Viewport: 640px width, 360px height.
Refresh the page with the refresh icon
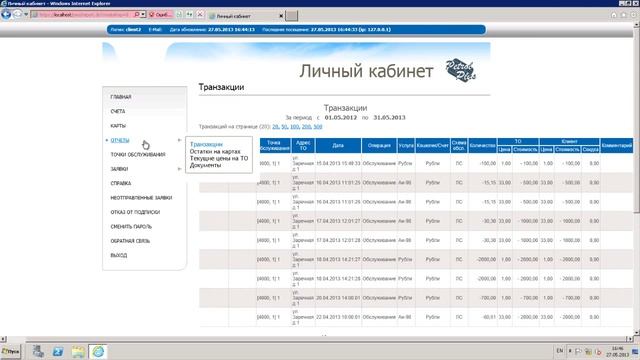pos(189,15)
